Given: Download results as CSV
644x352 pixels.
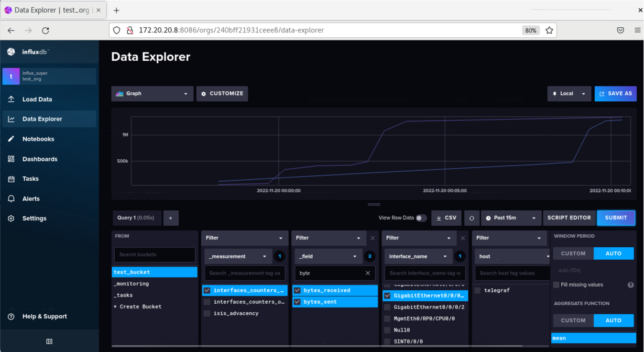Looking at the screenshot, I should pyautogui.click(x=447, y=218).
